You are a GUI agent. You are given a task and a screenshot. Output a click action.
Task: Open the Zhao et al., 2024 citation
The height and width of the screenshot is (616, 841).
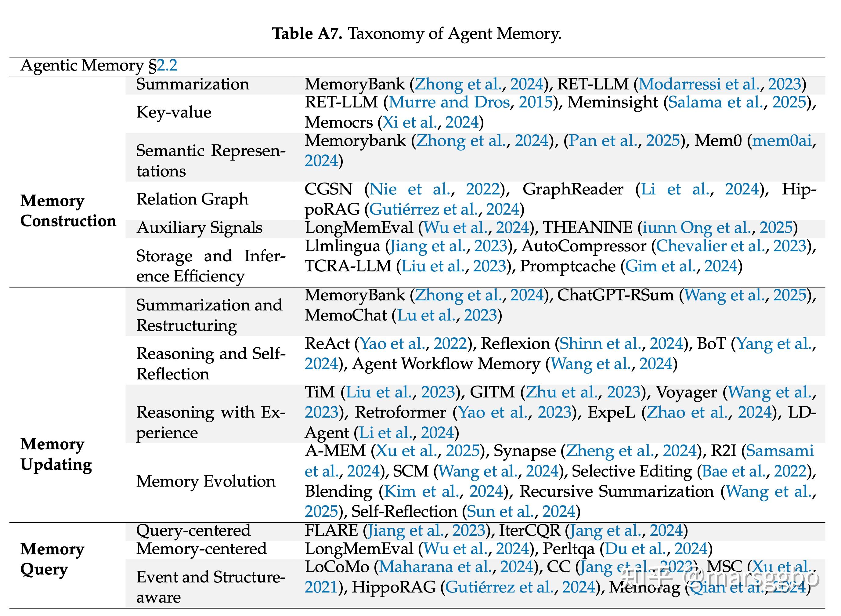click(709, 412)
